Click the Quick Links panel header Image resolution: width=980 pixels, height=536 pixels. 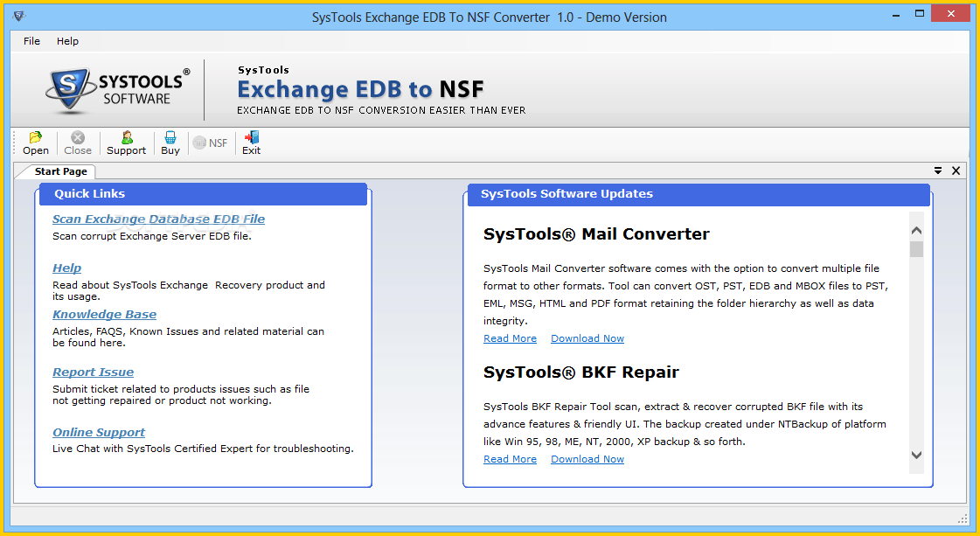coord(203,194)
